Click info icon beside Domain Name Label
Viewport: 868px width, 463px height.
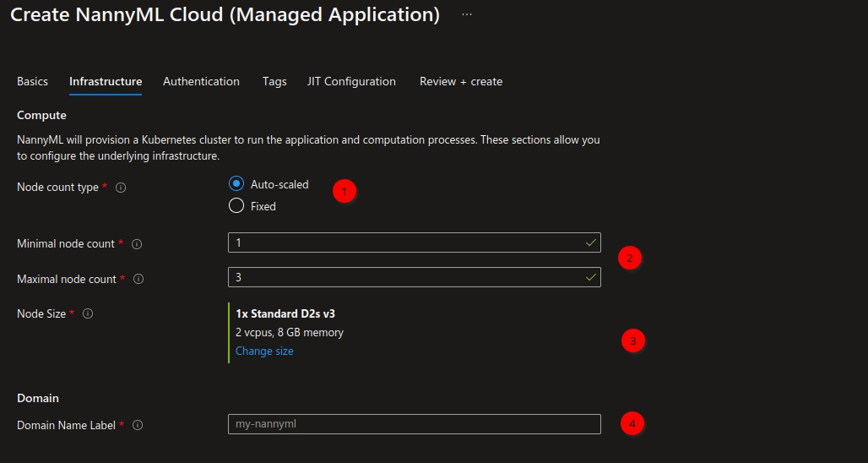(138, 425)
